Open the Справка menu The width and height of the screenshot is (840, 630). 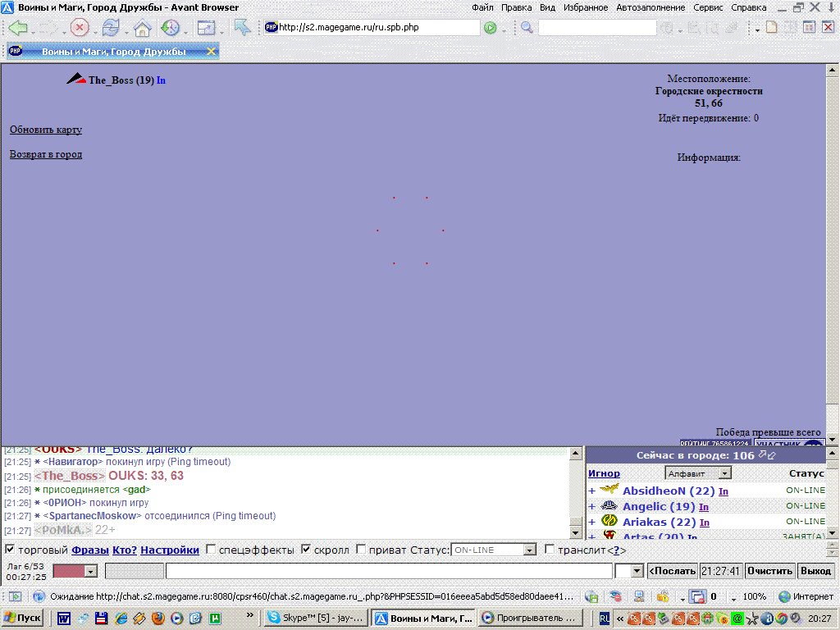click(x=748, y=7)
